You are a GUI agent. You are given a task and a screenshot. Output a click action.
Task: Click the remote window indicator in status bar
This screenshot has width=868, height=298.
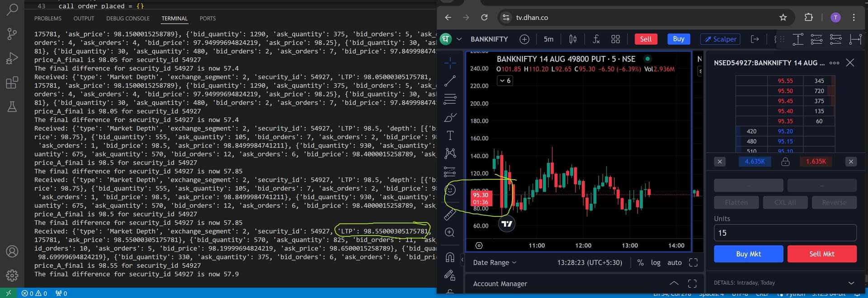pyautogui.click(x=8, y=293)
